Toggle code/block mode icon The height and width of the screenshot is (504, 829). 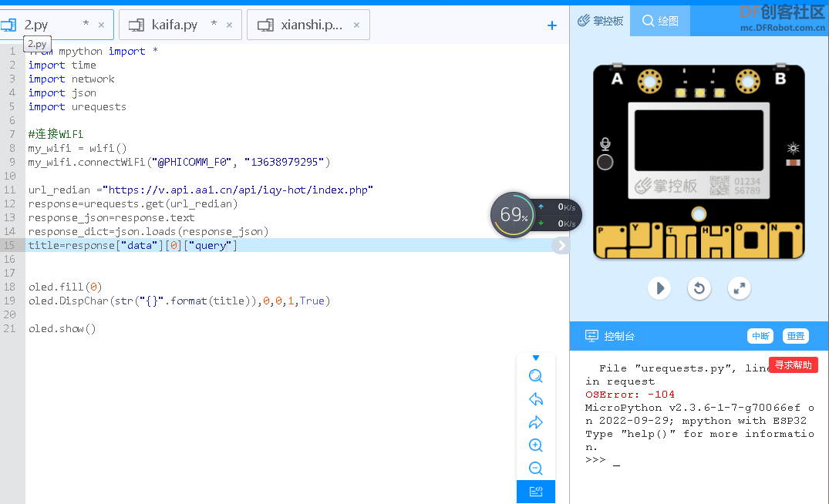[x=535, y=492]
